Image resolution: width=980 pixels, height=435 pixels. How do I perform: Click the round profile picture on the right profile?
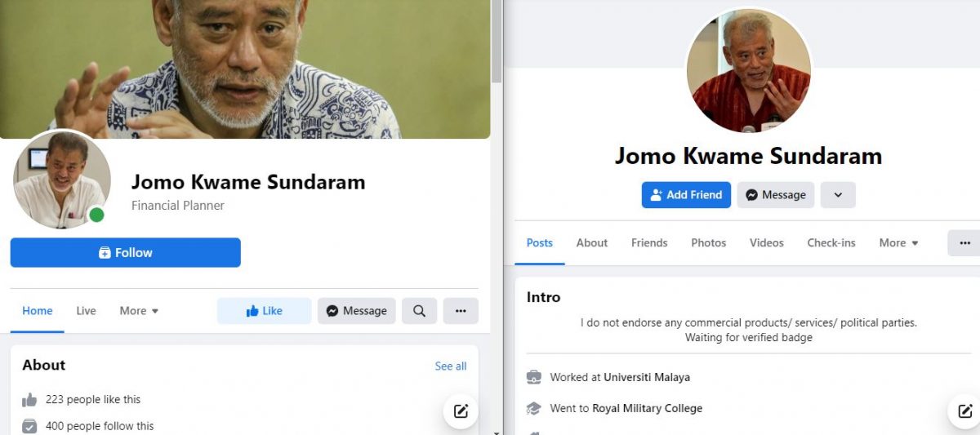pos(748,71)
